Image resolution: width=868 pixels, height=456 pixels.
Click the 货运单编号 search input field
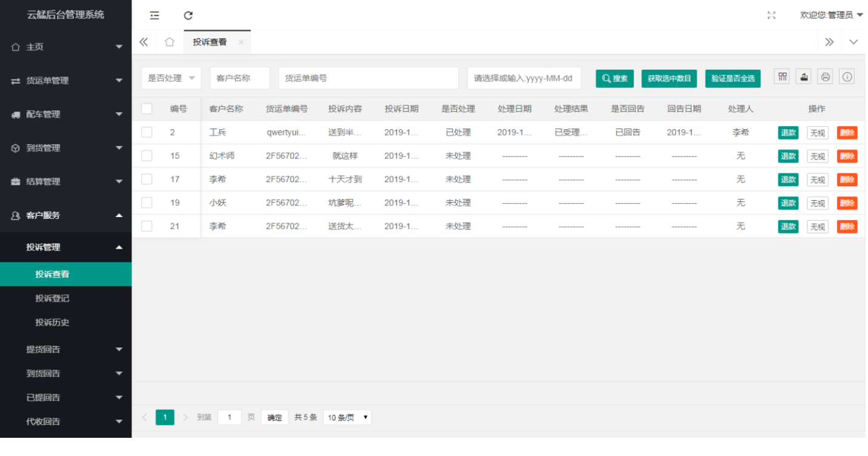pos(368,78)
